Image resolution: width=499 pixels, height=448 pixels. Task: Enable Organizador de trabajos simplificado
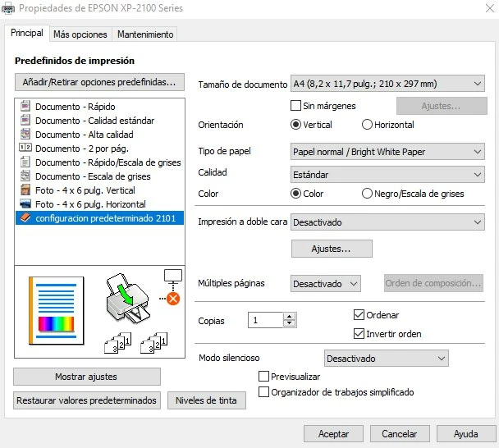[x=263, y=391]
